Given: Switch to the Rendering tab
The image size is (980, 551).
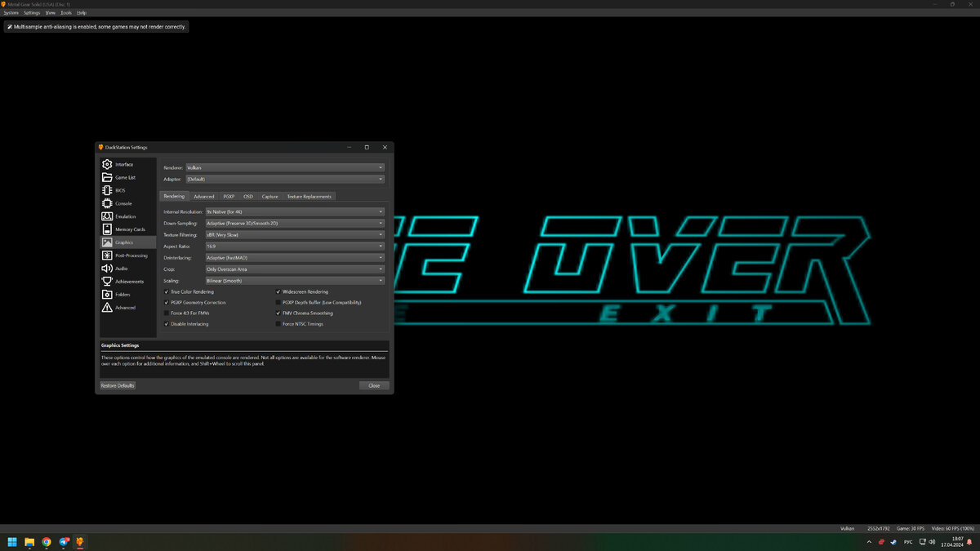Looking at the screenshot, I should (x=174, y=196).
